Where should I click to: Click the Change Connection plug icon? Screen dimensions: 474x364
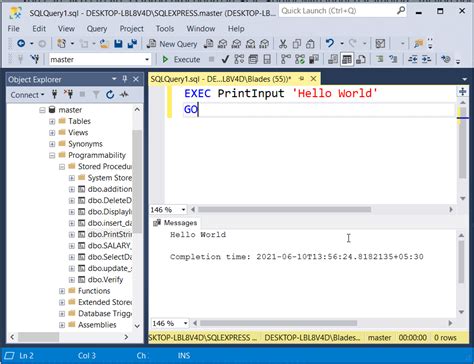click(x=34, y=59)
